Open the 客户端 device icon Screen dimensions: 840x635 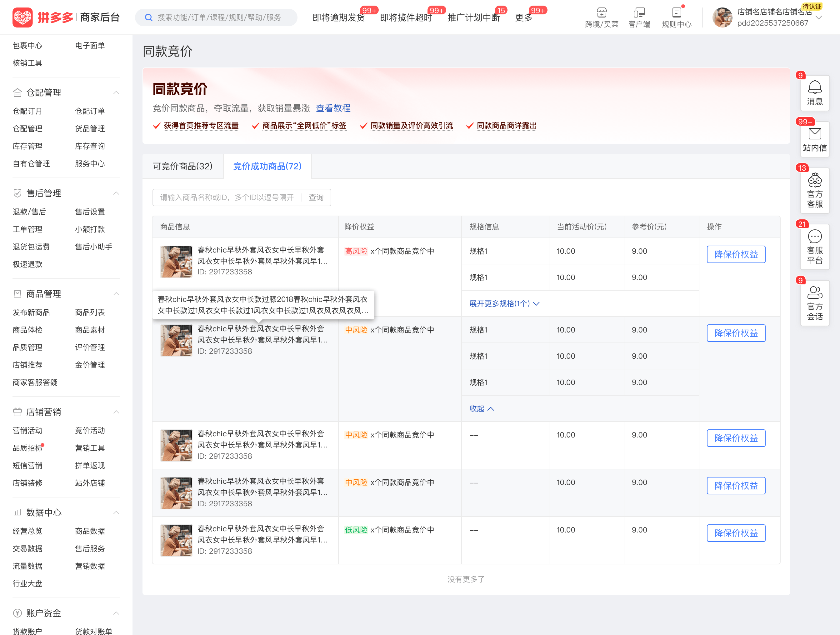639,12
